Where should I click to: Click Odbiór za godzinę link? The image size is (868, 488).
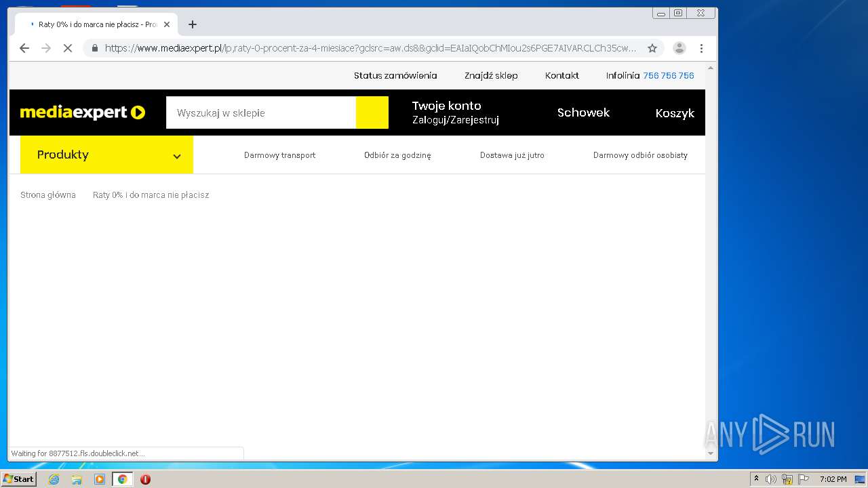tap(397, 155)
